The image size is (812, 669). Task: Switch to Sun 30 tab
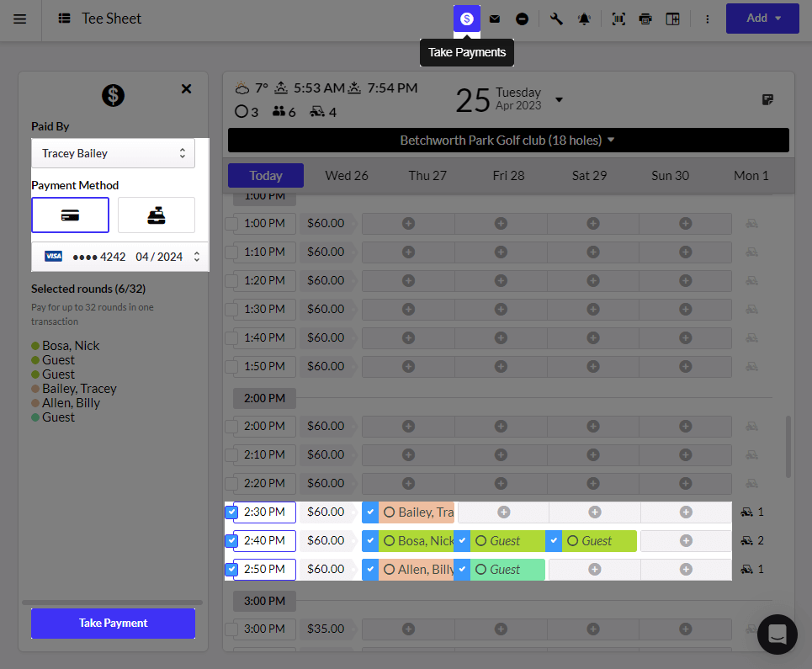(x=670, y=176)
